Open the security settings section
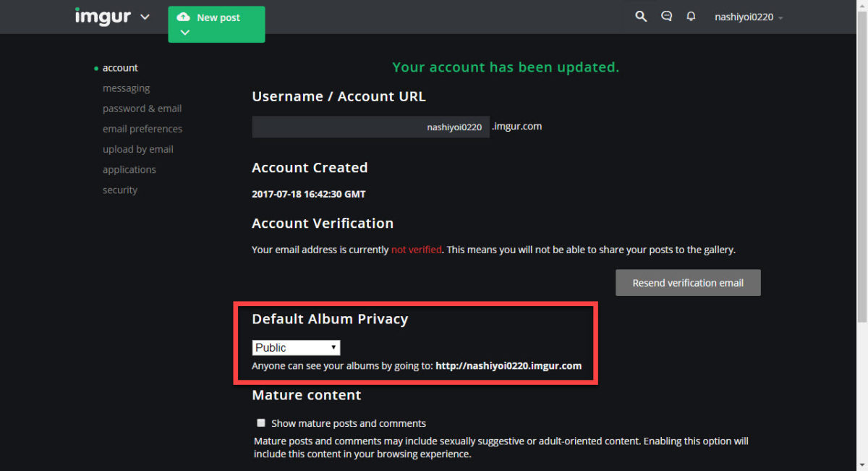 point(119,190)
